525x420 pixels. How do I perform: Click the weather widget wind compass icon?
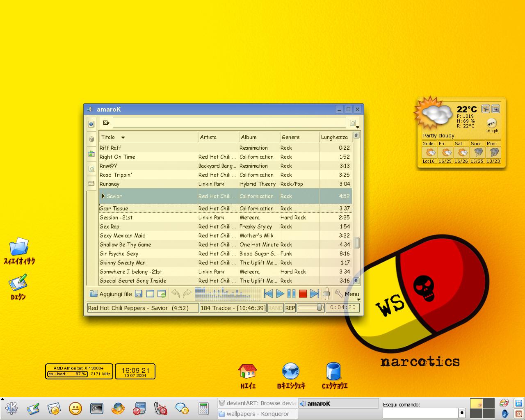pos(491,123)
